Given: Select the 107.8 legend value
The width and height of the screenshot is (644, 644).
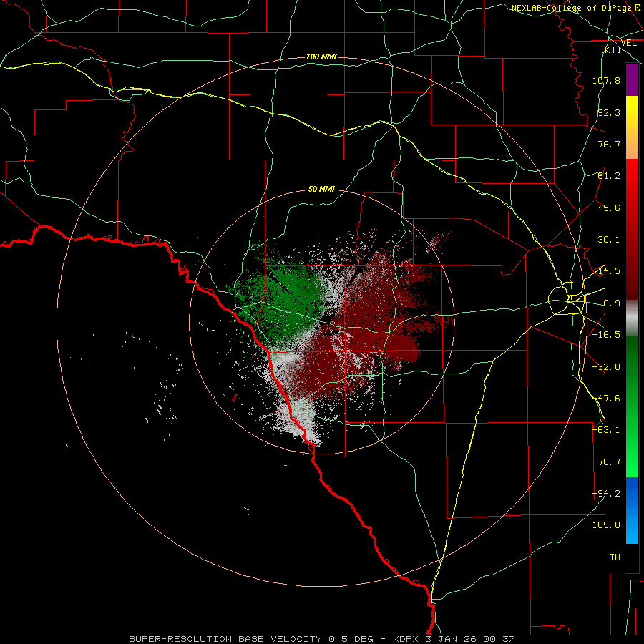Looking at the screenshot, I should pos(606,80).
